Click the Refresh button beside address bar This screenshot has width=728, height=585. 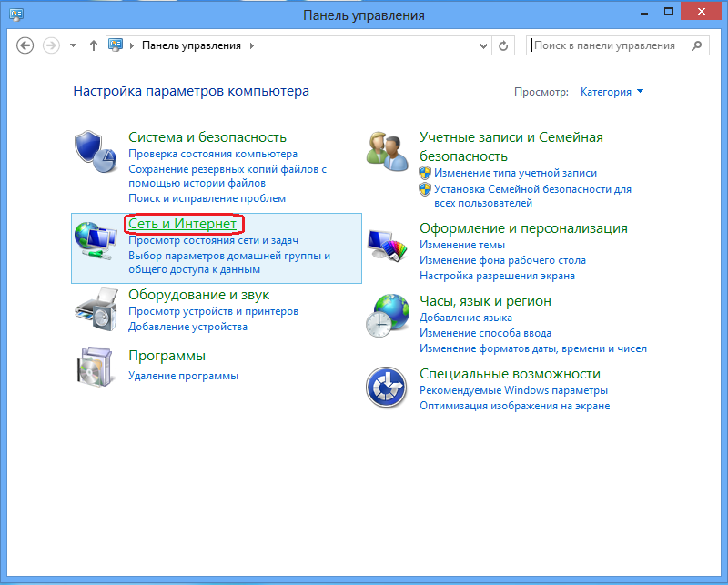click(x=503, y=45)
